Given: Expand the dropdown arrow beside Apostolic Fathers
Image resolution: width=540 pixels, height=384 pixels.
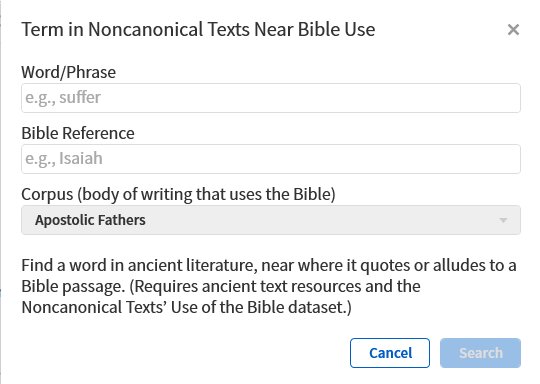Looking at the screenshot, I should pos(503,220).
